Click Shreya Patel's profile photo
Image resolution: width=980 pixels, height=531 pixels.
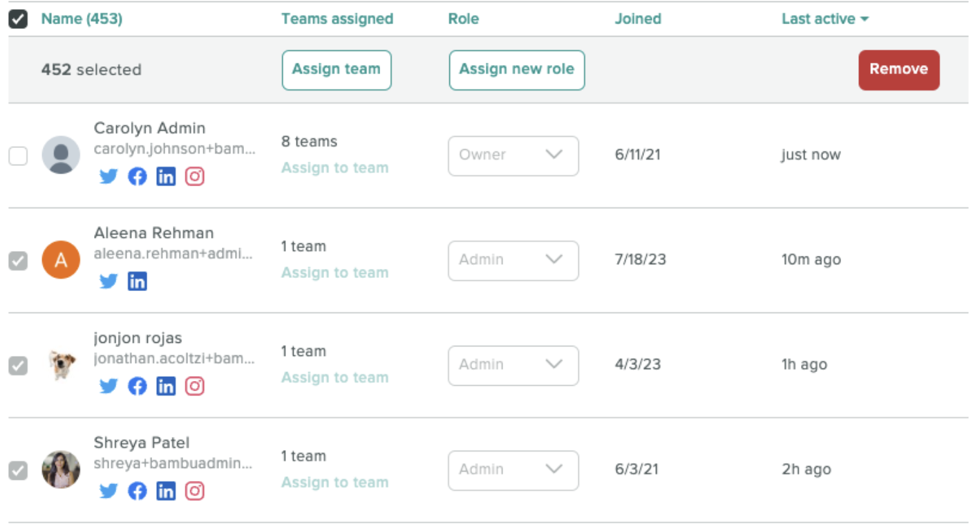(61, 470)
